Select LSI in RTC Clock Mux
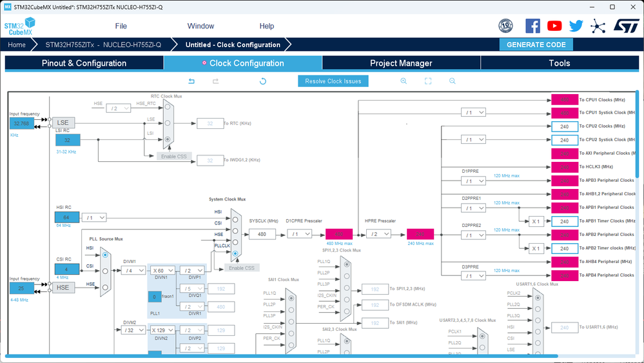The width and height of the screenshot is (644, 363). 168,139
